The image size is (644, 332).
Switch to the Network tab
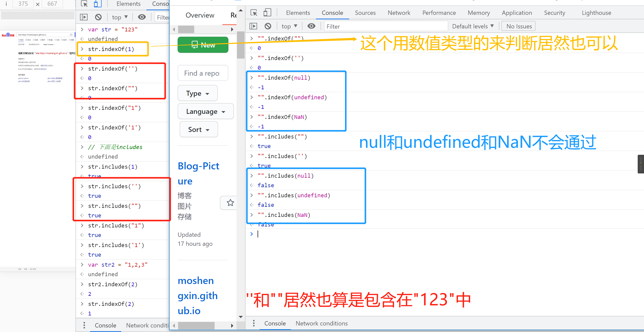(x=399, y=13)
